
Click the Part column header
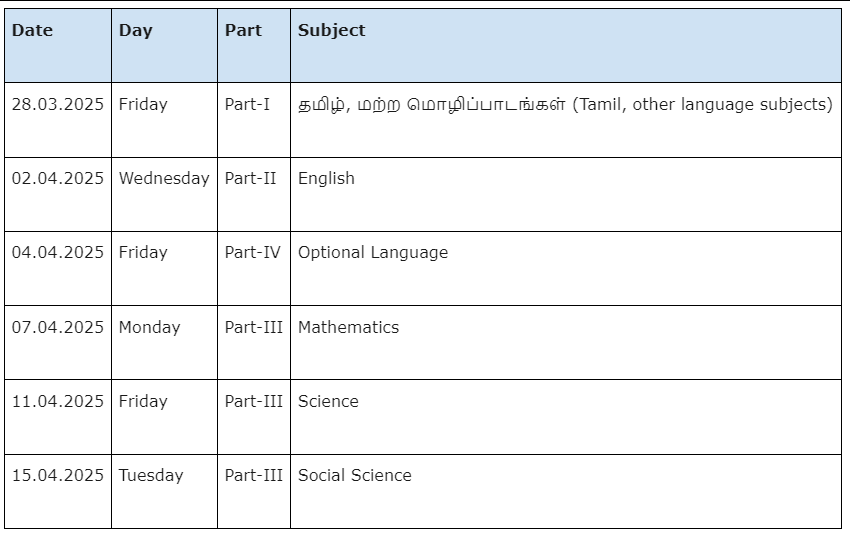[254, 46]
